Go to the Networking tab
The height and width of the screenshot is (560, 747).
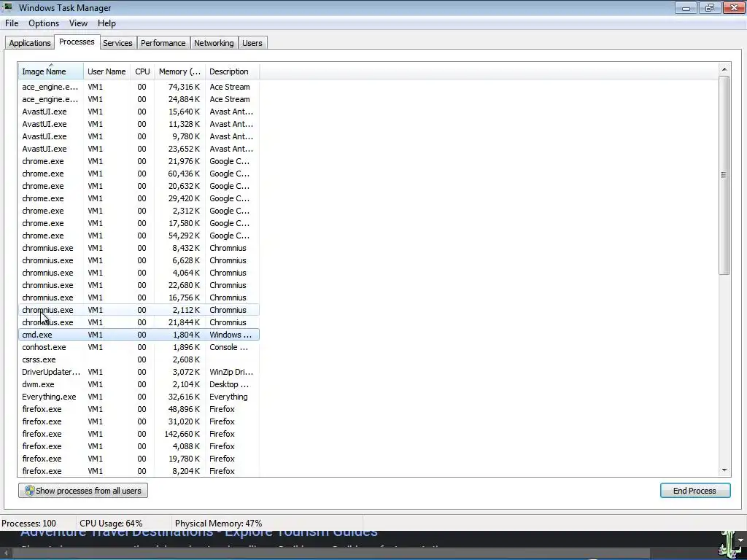[x=214, y=43]
